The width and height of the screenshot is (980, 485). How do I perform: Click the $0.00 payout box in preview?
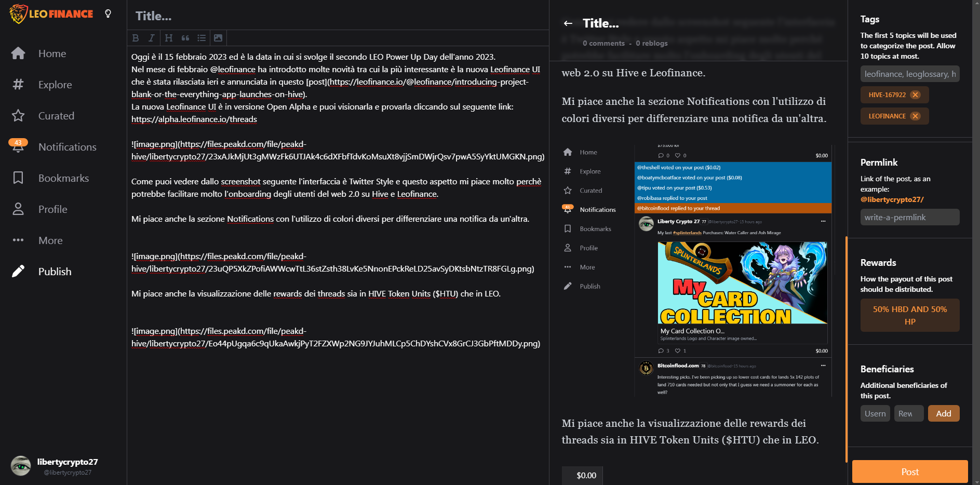point(582,475)
